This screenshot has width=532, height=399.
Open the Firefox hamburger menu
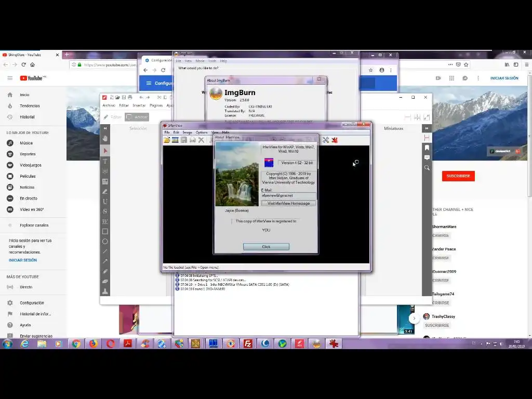(527, 64)
